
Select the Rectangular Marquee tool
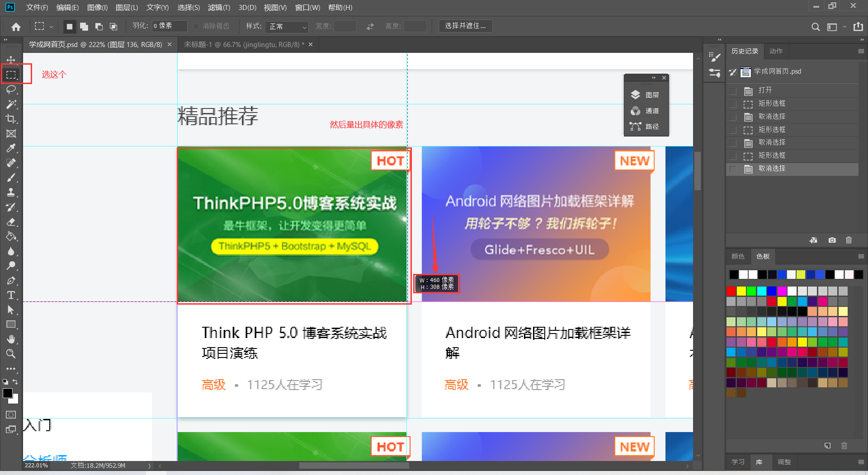tap(11, 75)
